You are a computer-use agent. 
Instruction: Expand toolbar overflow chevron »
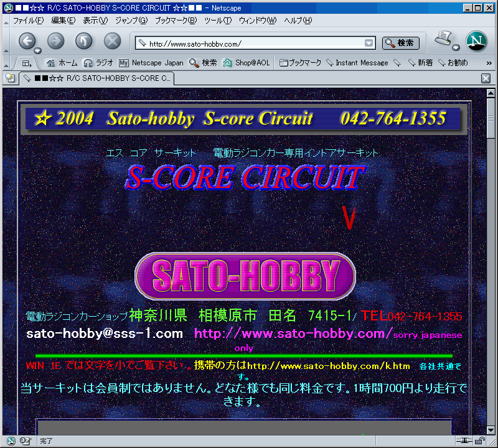(489, 63)
